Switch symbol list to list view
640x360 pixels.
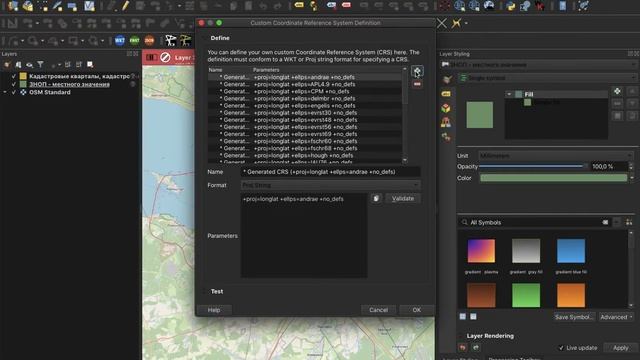pyautogui.click(x=473, y=316)
